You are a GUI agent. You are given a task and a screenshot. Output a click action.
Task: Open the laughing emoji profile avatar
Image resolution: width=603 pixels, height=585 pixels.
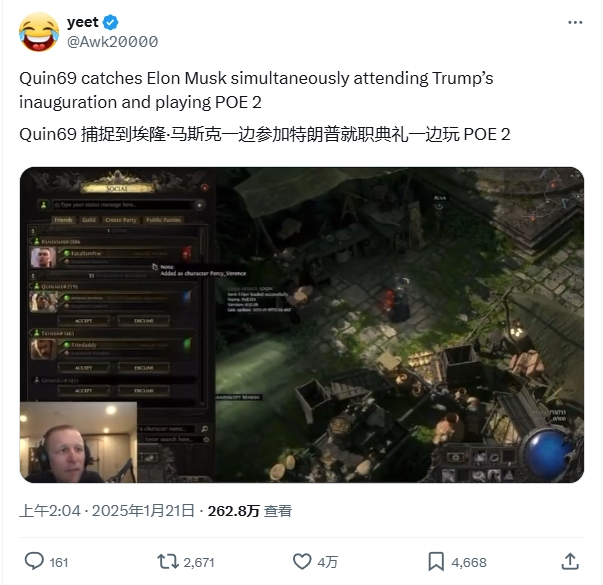(x=39, y=32)
